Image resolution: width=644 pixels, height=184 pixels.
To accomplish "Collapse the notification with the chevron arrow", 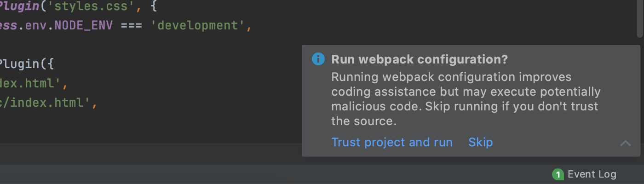I will click(x=625, y=143).
